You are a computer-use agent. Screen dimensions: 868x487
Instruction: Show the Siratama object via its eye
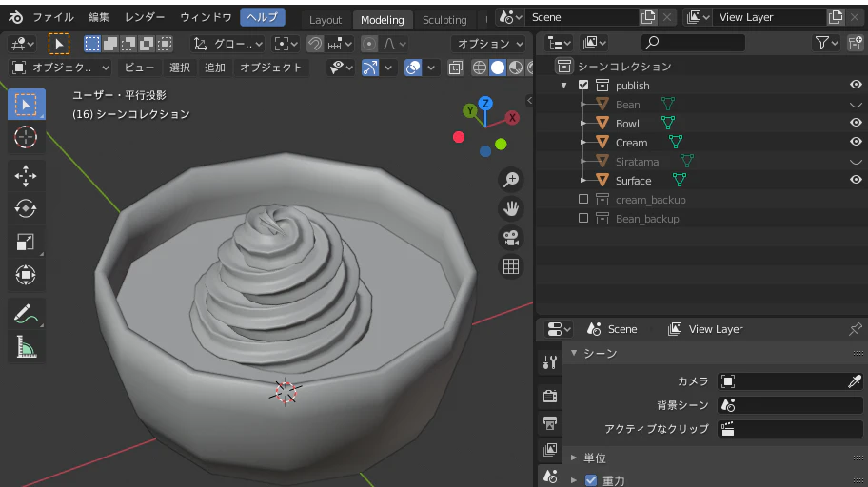pos(856,162)
